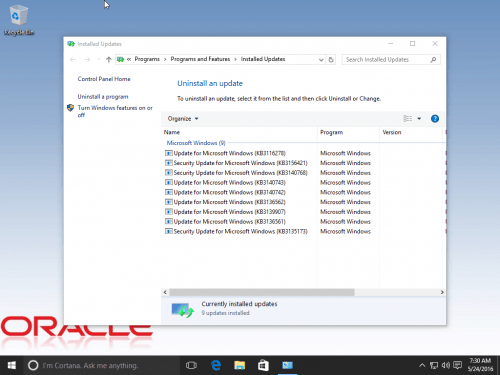The image size is (500, 375).
Task: Click the horizontal scrollbar left arrow
Action: click(x=165, y=292)
